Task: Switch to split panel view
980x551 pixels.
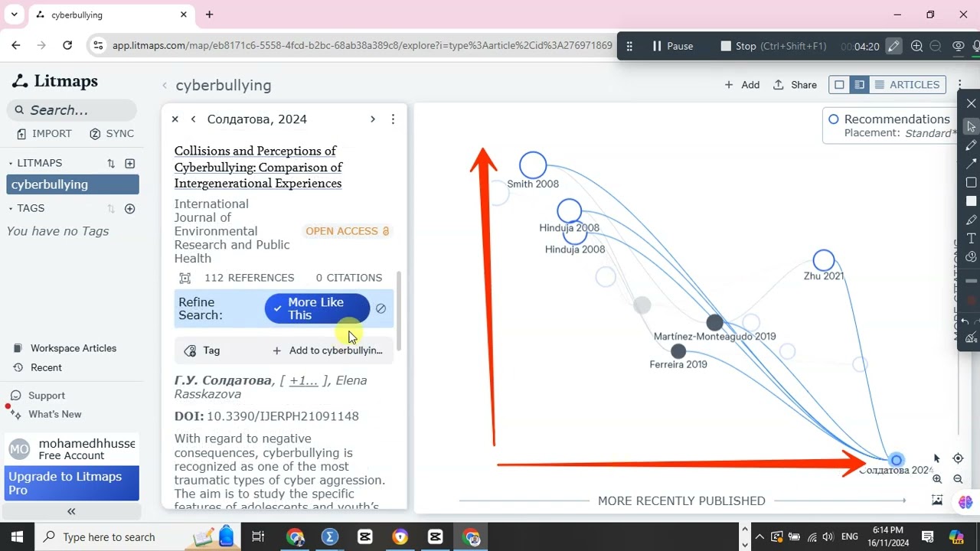Action: point(859,85)
